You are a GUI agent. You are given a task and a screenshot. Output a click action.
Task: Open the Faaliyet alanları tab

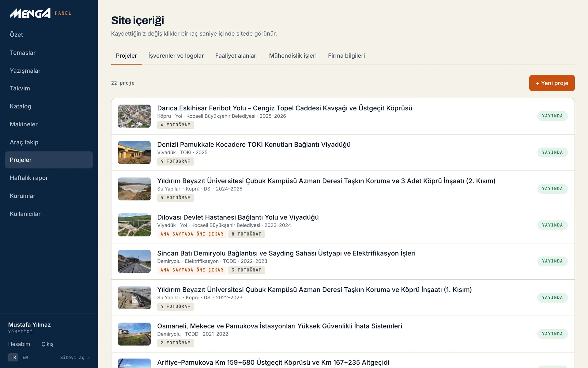pyautogui.click(x=236, y=56)
